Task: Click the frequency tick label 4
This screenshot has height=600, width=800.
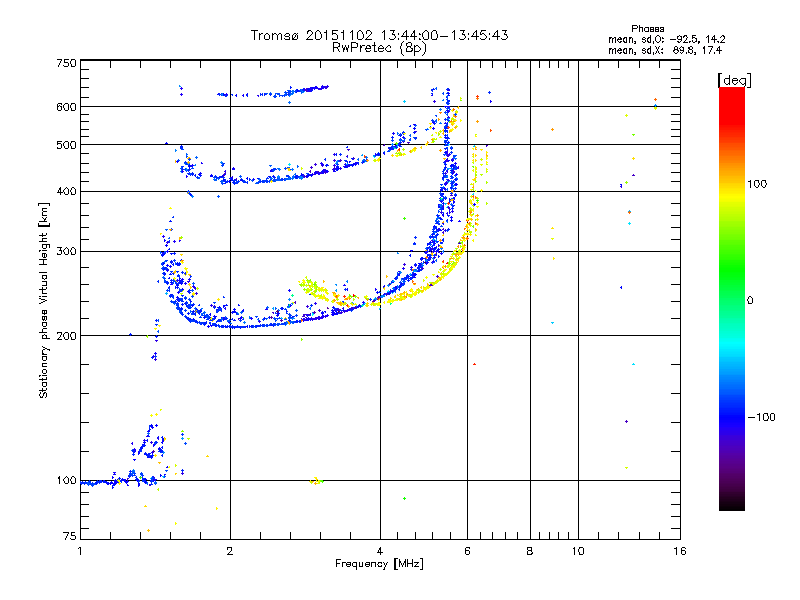Action: point(380,551)
